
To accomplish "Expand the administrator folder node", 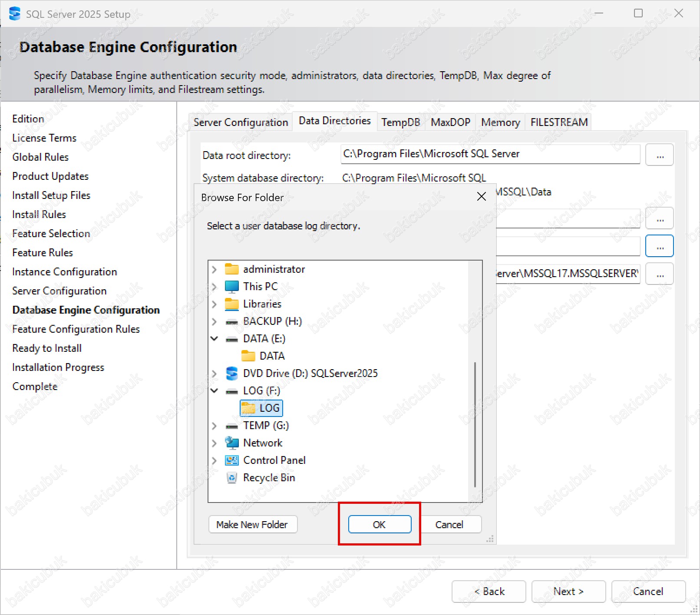I will (x=215, y=269).
